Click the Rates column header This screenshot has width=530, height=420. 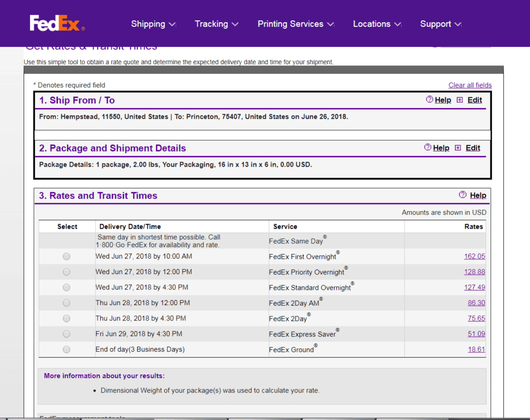[x=473, y=227]
